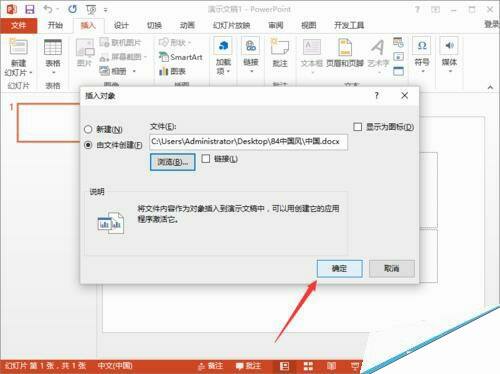Click the Links icon (链接)

(x=251, y=47)
